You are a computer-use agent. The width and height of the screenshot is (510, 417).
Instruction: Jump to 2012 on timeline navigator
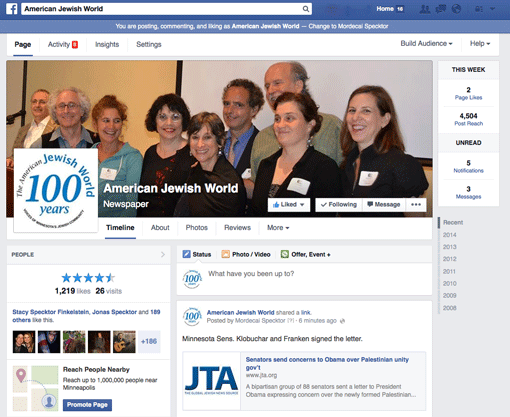(449, 259)
